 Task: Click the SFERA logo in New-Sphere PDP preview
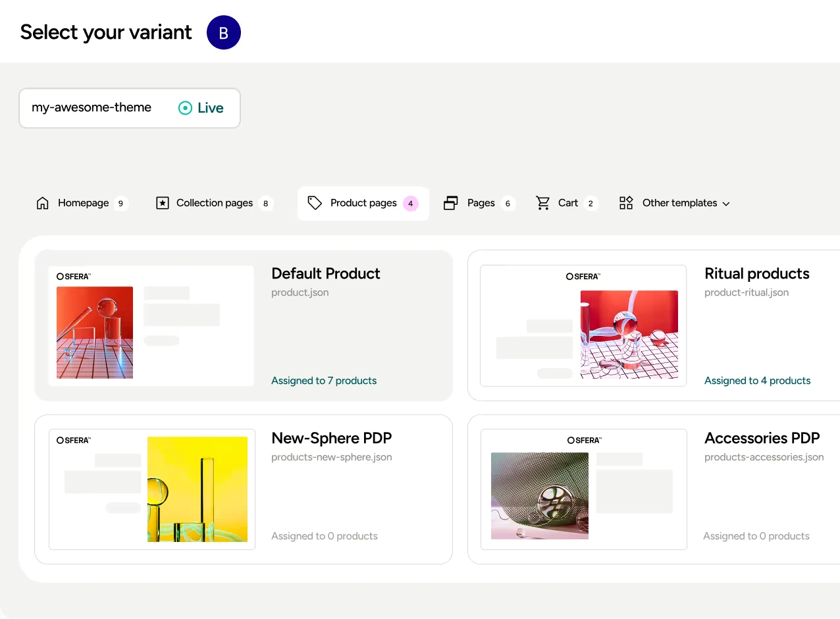(74, 440)
